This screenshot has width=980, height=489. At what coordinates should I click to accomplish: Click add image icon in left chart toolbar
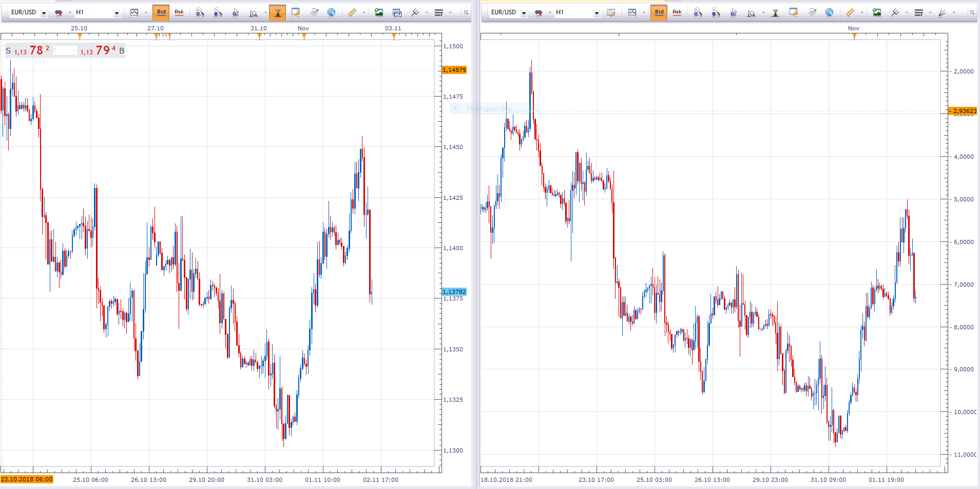point(379,12)
